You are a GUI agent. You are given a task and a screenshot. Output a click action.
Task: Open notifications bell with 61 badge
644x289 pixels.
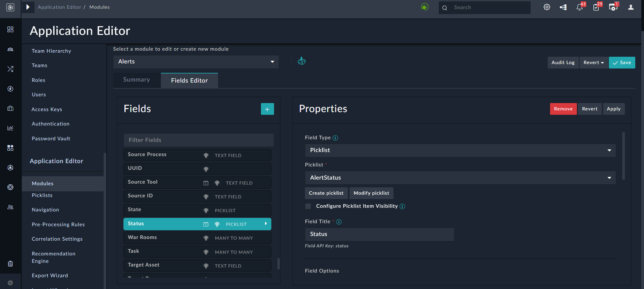pyautogui.click(x=580, y=7)
